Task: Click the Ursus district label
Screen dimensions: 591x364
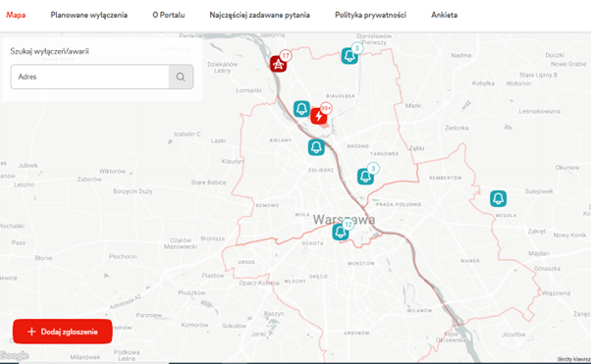Action: 246,262
